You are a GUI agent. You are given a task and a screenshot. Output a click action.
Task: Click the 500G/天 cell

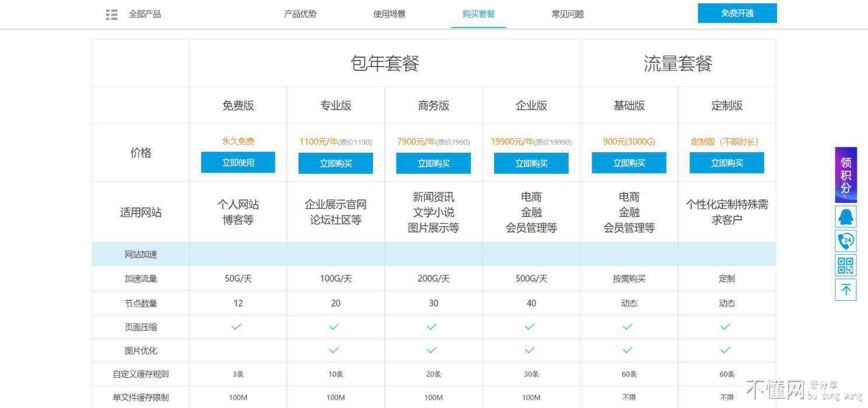531,279
